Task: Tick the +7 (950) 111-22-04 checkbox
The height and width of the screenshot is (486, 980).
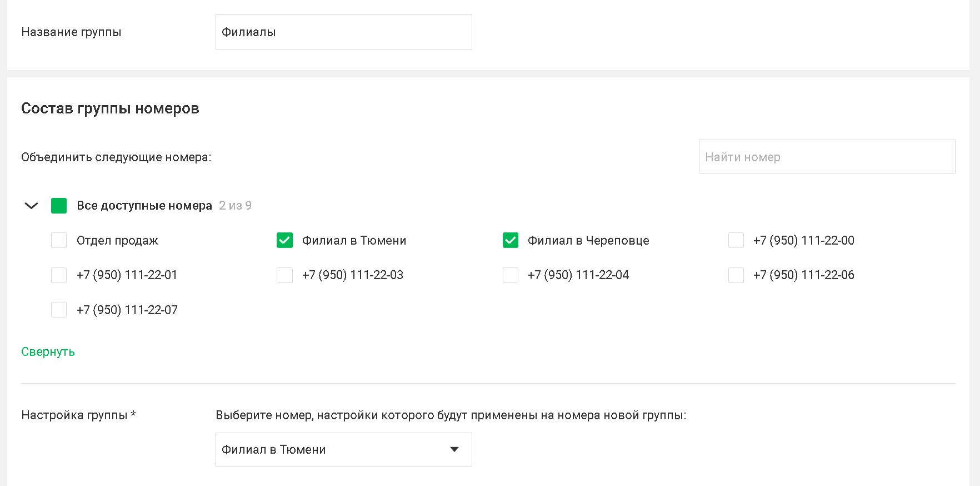Action: 511,275
